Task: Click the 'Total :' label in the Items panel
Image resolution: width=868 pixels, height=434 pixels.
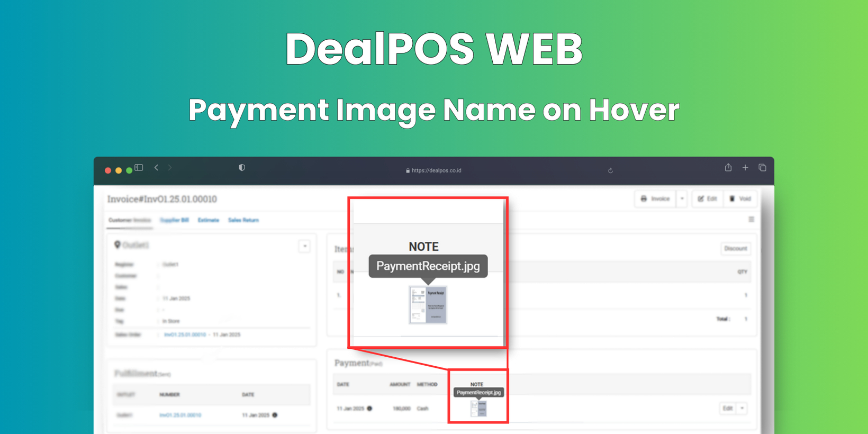Action: 723,319
